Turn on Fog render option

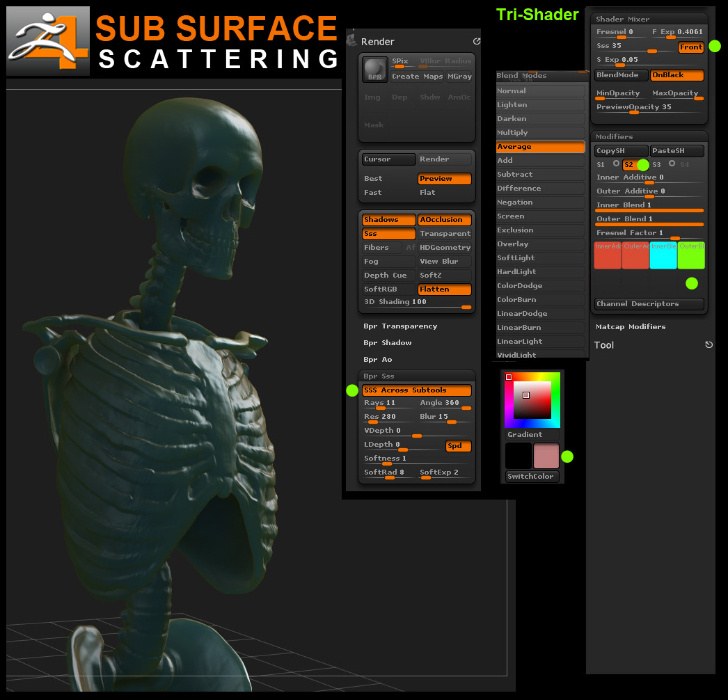pos(388,262)
